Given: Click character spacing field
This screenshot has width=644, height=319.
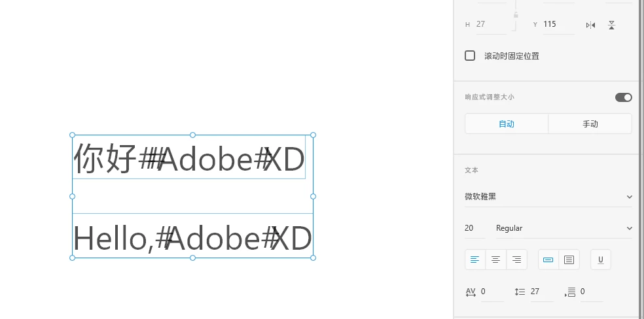Looking at the screenshot, I should point(492,292).
